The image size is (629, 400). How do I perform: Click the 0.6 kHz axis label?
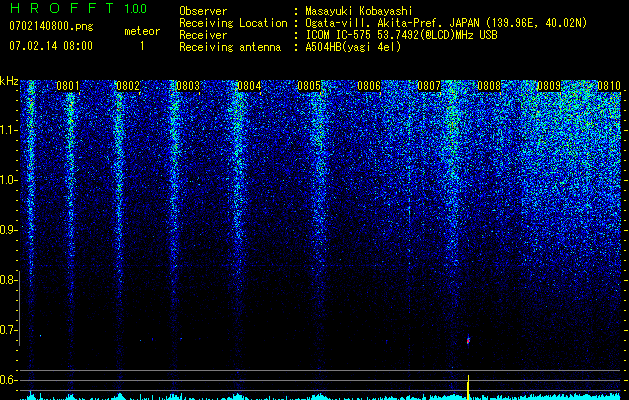(7, 380)
